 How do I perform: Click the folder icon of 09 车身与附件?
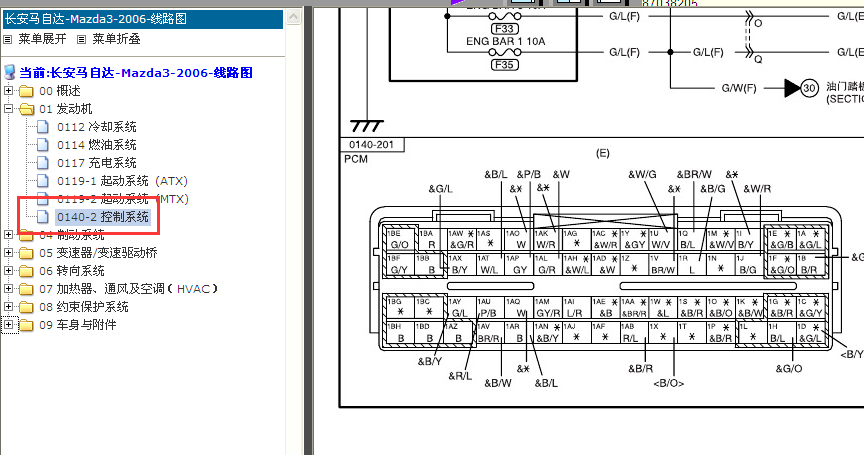26,325
